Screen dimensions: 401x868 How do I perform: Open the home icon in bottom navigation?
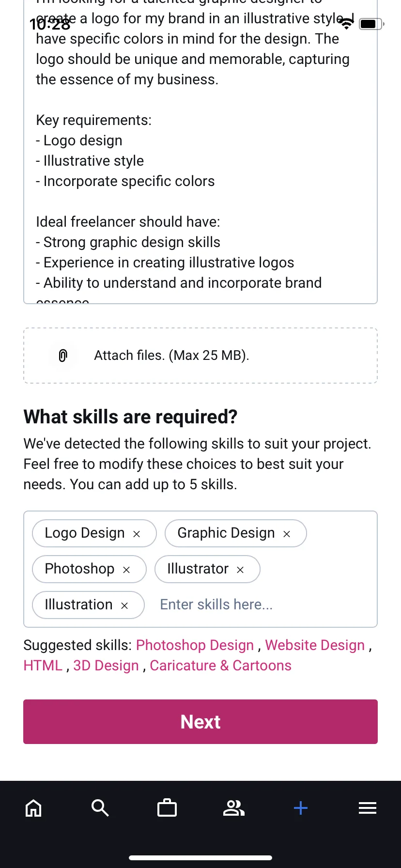(x=33, y=808)
